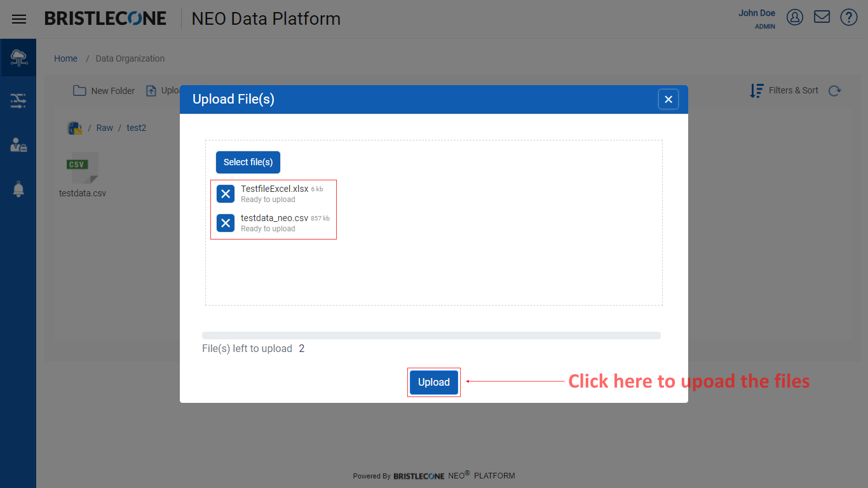The image size is (868, 488).
Task: Click the Select file(s) button
Action: click(x=248, y=162)
